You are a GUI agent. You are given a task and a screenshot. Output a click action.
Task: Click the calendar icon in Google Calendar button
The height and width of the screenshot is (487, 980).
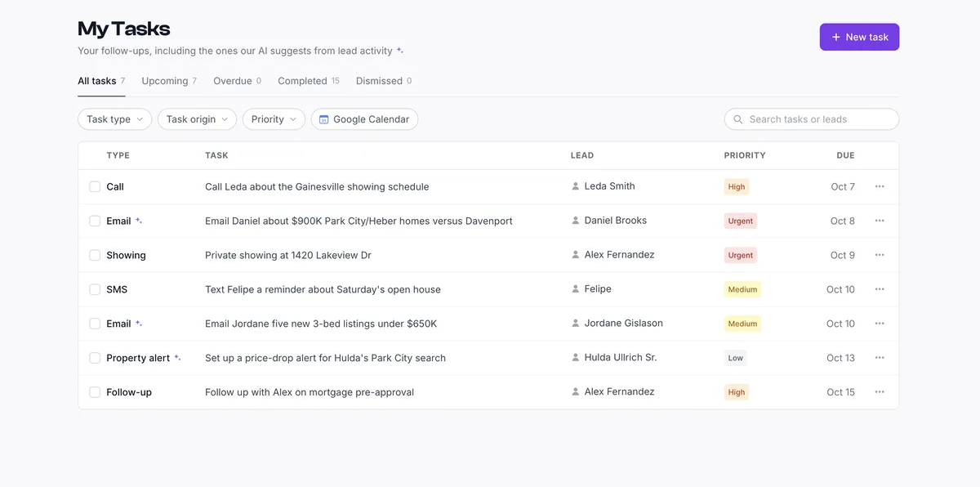[324, 119]
